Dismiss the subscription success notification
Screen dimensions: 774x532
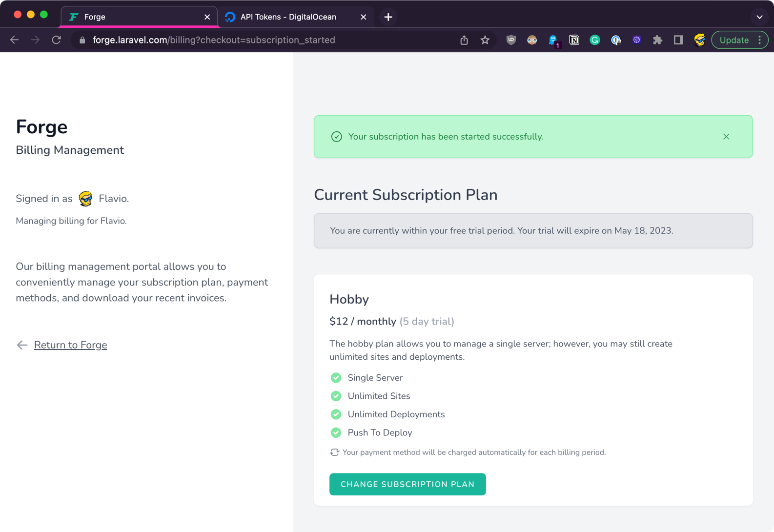(726, 137)
